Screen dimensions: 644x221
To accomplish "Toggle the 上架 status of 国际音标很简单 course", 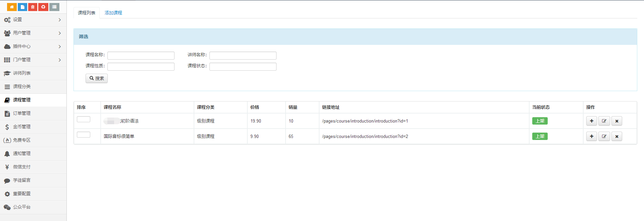I will click(540, 136).
